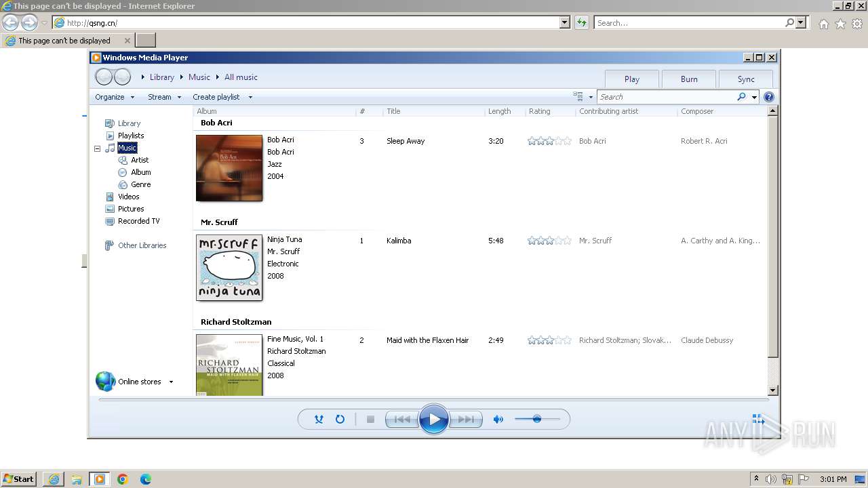Open Chrome from the taskbar
Viewport: 868px width, 488px height.
123,479
